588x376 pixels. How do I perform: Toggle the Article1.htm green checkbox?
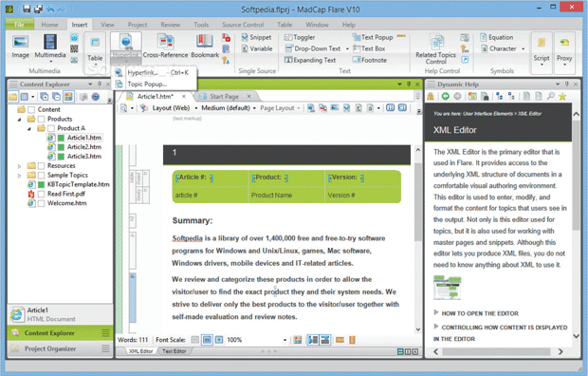pos(61,138)
